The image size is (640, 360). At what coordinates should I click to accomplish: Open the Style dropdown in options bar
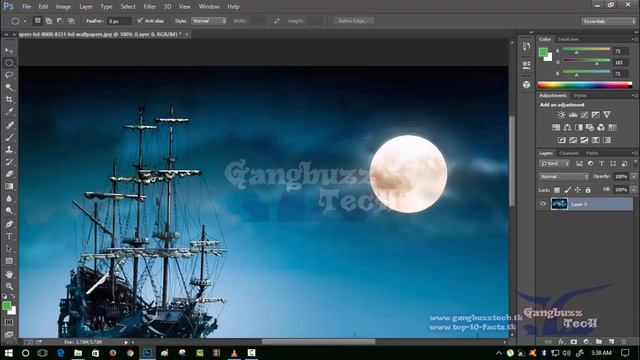209,21
